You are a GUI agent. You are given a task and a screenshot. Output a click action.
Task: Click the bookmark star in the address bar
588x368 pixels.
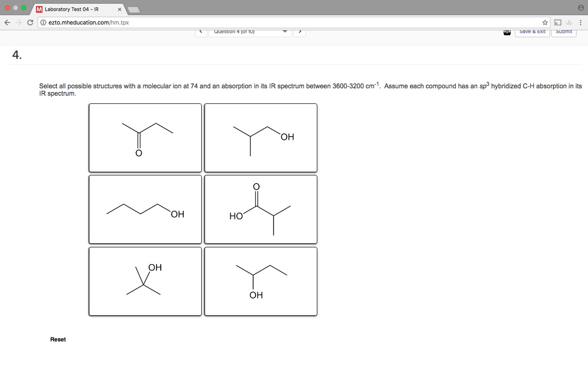(x=545, y=22)
